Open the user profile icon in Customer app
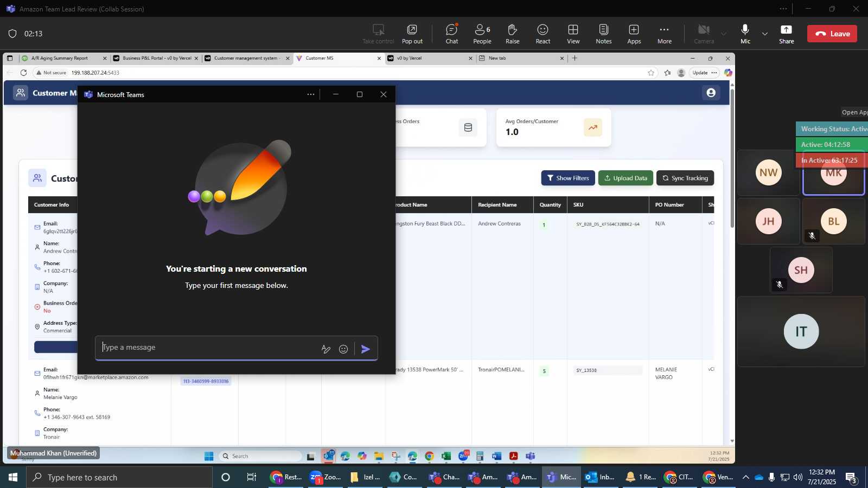Screen dimensions: 868x488 tap(711, 93)
